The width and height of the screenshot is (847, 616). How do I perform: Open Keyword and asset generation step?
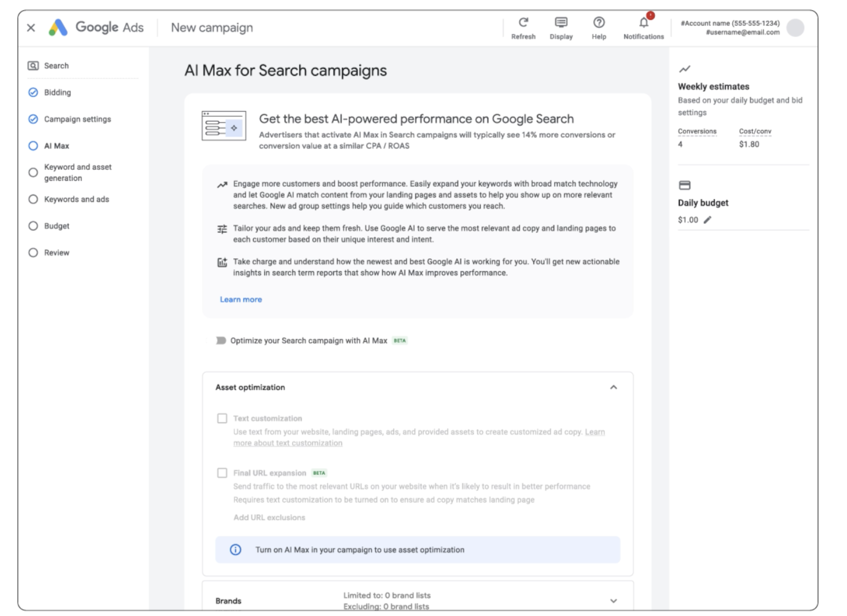[70, 173]
